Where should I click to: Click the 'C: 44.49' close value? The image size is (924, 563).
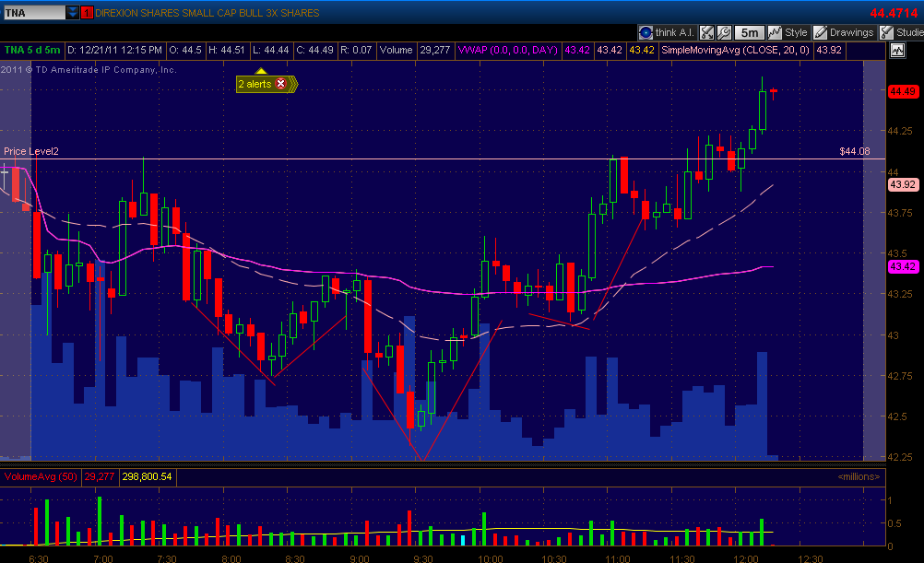click(314, 50)
